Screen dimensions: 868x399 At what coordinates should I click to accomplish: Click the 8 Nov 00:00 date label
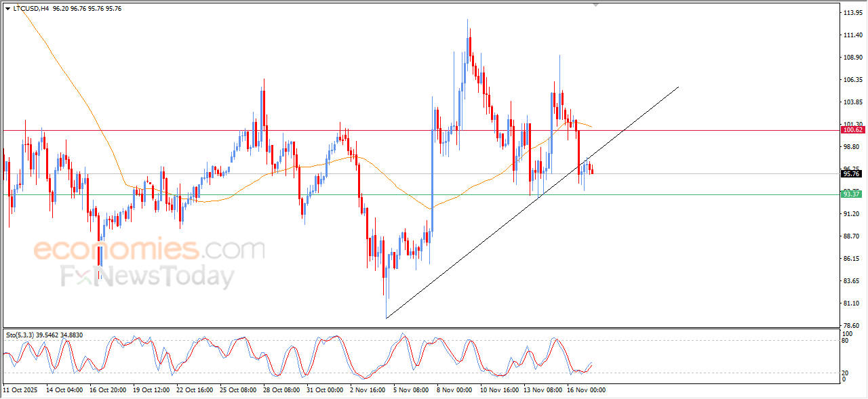tap(454, 390)
